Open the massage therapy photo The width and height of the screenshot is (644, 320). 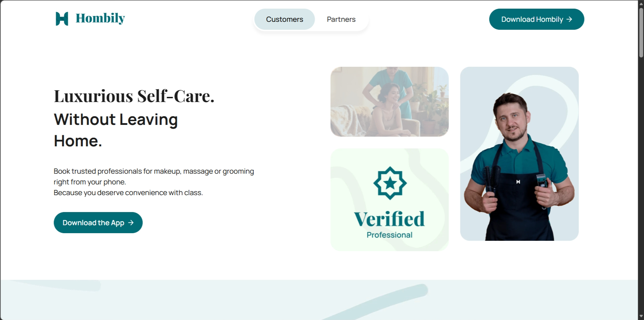click(389, 102)
